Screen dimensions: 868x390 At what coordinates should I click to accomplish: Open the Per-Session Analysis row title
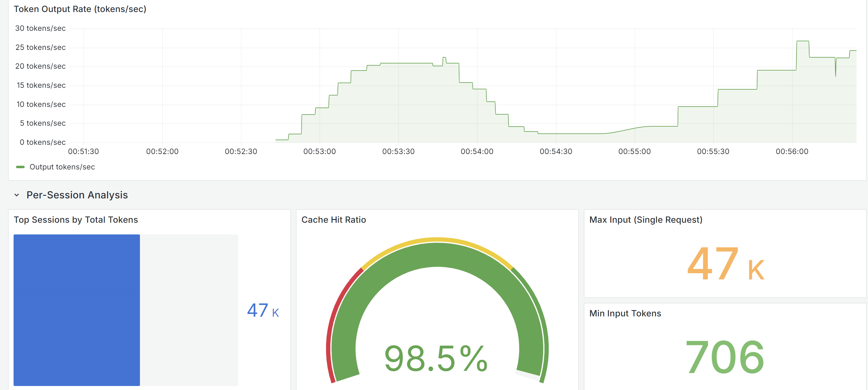click(77, 195)
